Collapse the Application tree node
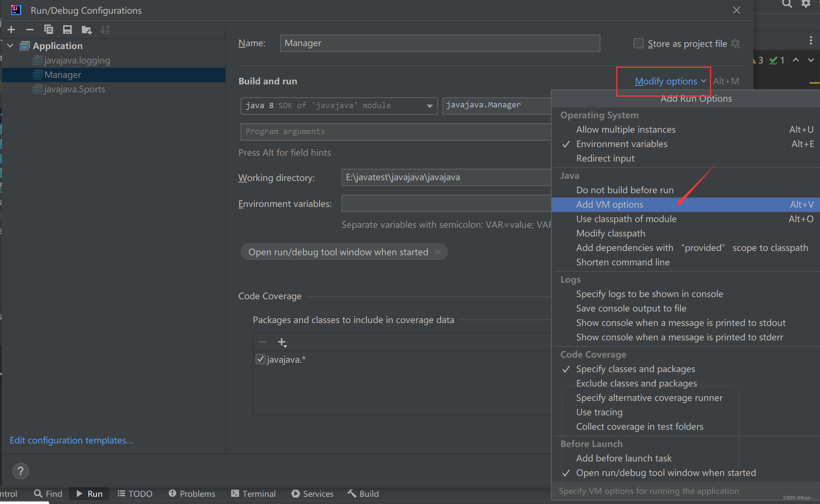 (10, 46)
